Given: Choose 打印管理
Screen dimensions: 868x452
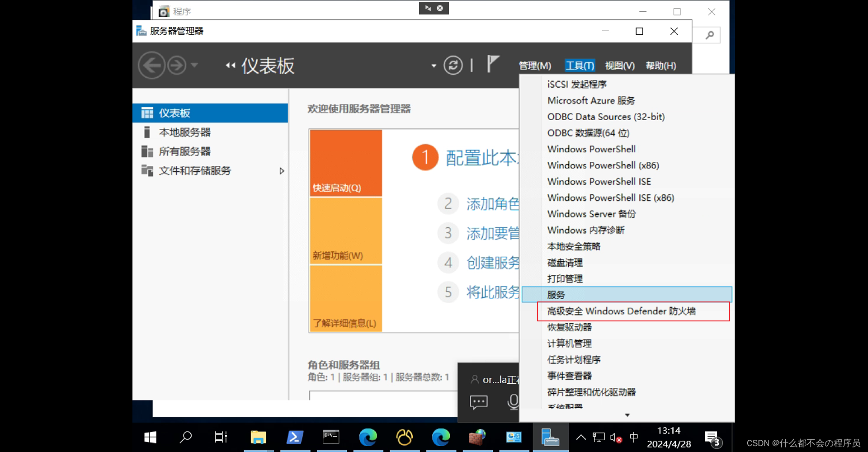Looking at the screenshot, I should tap(627, 279).
